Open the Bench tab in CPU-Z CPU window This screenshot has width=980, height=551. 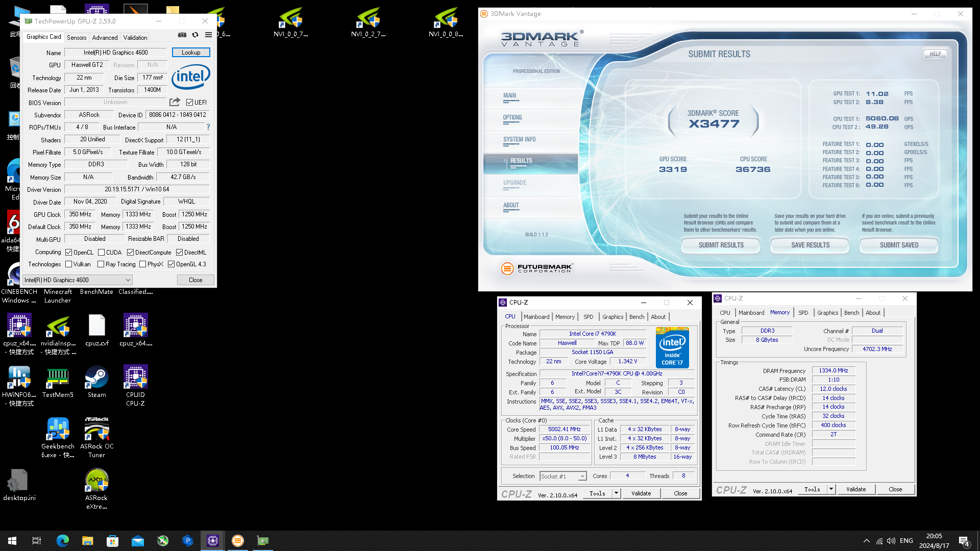pyautogui.click(x=636, y=317)
